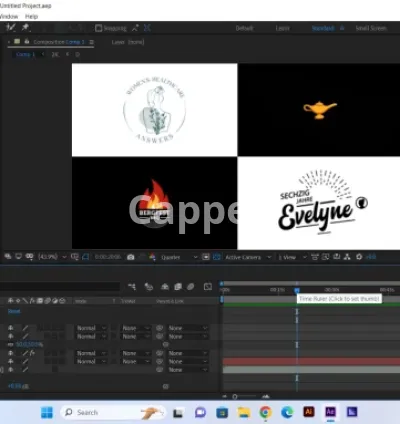Switch to the Small Screen workspace
The height and width of the screenshot is (424, 400).
(371, 28)
